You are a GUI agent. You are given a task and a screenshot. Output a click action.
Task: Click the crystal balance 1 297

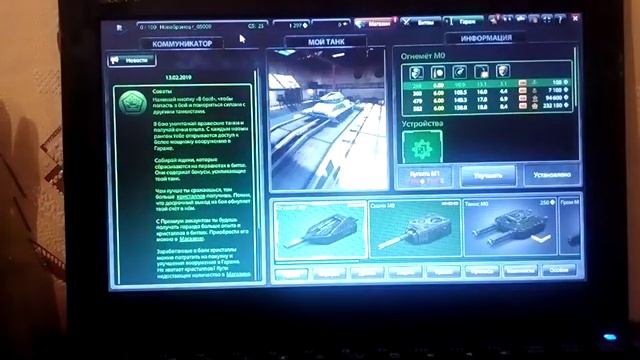tap(298, 25)
